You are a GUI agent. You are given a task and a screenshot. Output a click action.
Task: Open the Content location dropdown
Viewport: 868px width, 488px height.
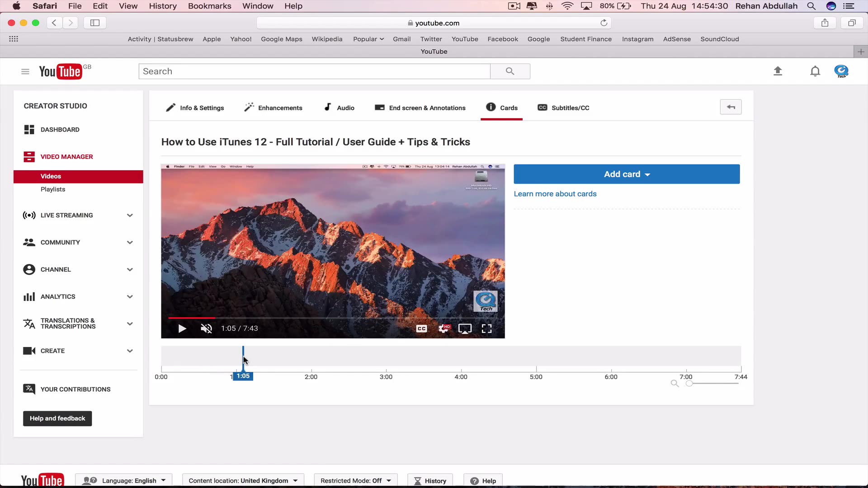243,480
